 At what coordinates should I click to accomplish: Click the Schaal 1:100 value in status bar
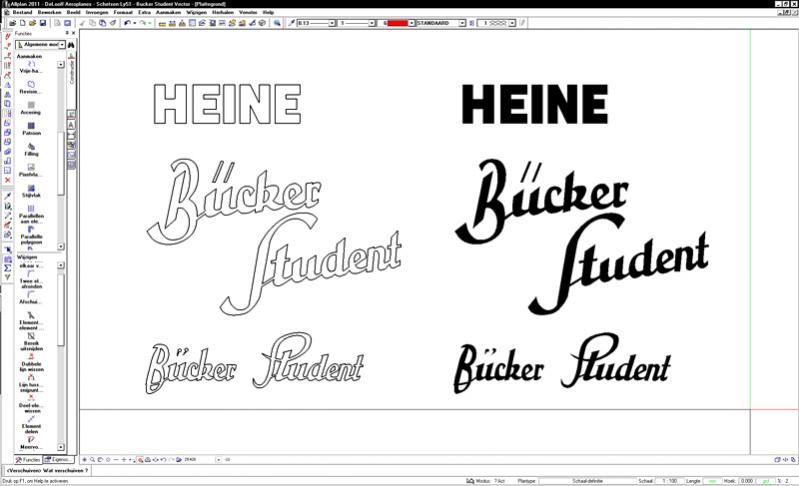670,481
